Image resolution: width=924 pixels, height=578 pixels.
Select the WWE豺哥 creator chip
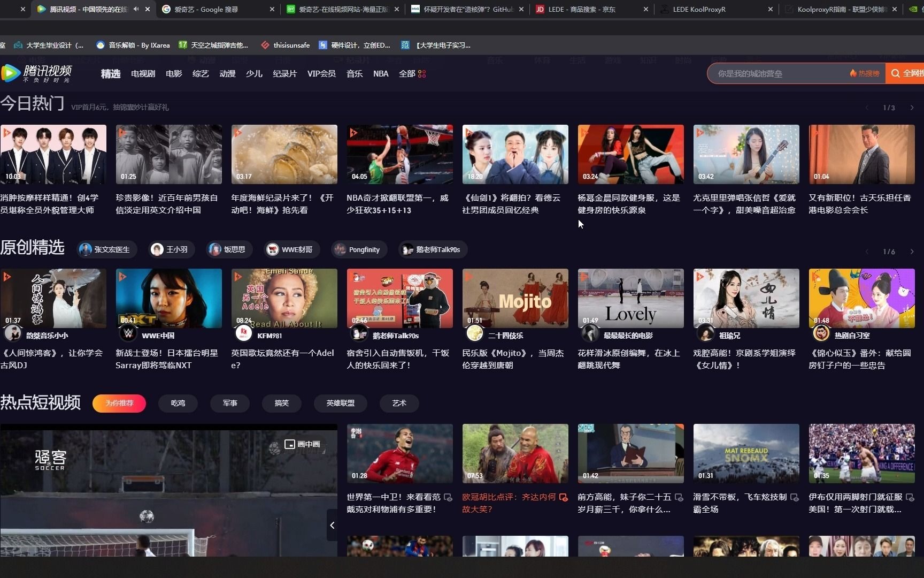point(291,249)
